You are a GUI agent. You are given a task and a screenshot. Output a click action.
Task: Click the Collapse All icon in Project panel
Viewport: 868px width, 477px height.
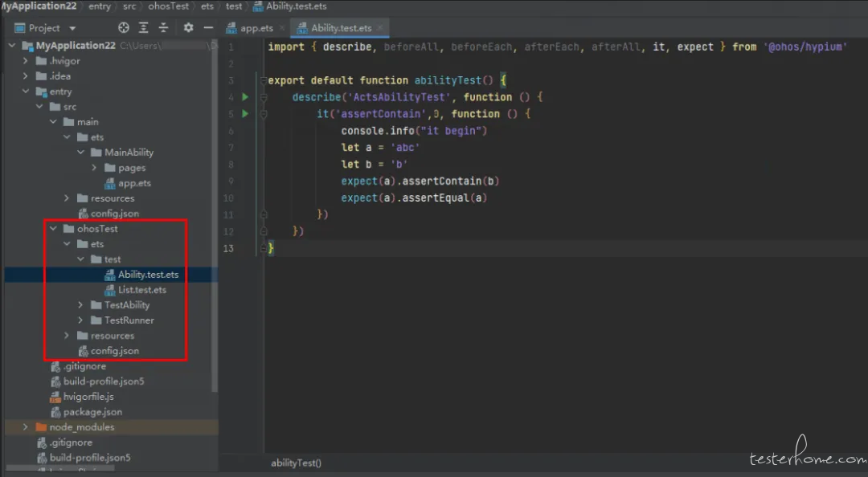[163, 27]
